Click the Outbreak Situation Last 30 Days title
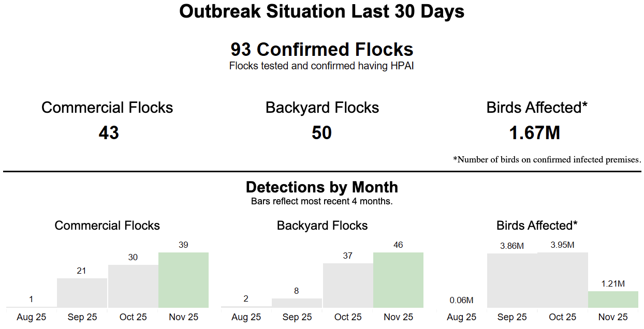The width and height of the screenshot is (644, 329). coord(322,11)
